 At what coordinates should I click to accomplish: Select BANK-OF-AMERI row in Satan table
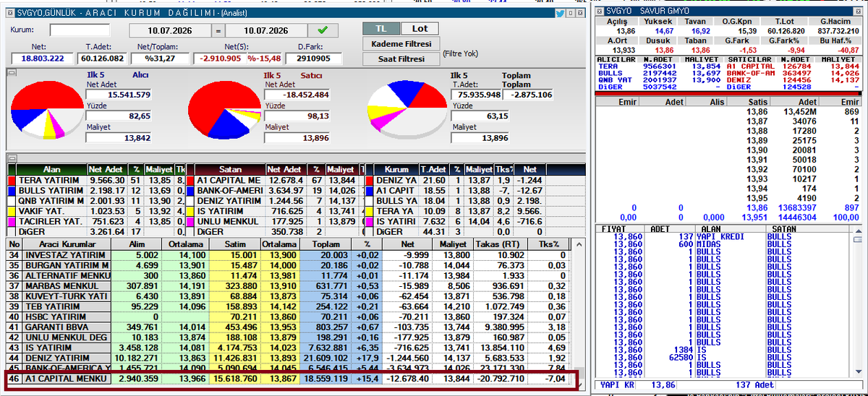tap(275, 190)
